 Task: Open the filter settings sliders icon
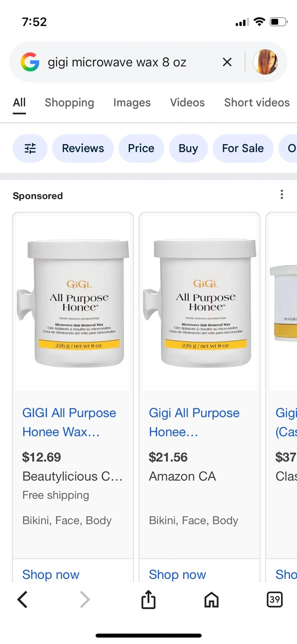click(x=30, y=148)
